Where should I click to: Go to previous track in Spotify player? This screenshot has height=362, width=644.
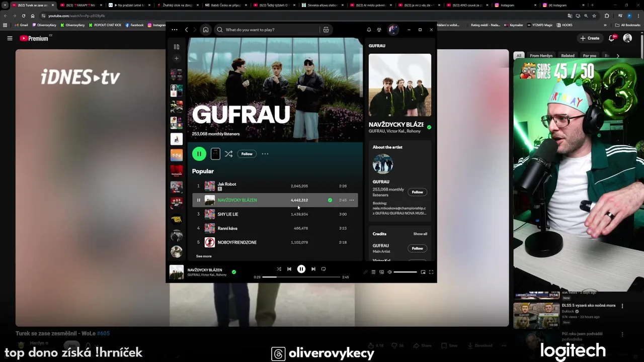click(289, 269)
